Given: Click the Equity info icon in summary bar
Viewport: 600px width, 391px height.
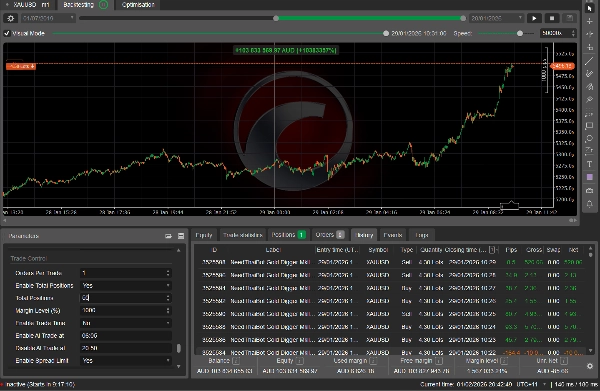Looking at the screenshot, I should (x=300, y=361).
